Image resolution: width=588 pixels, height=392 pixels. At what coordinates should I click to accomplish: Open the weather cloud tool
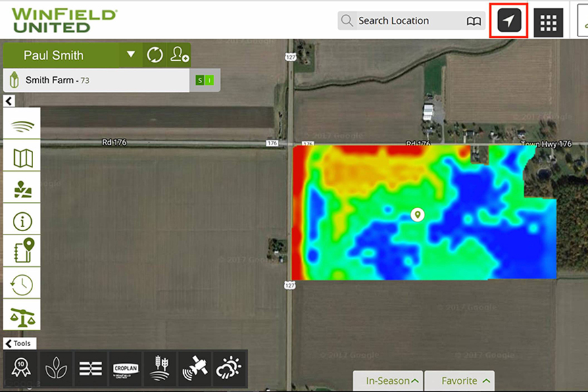[x=229, y=369]
